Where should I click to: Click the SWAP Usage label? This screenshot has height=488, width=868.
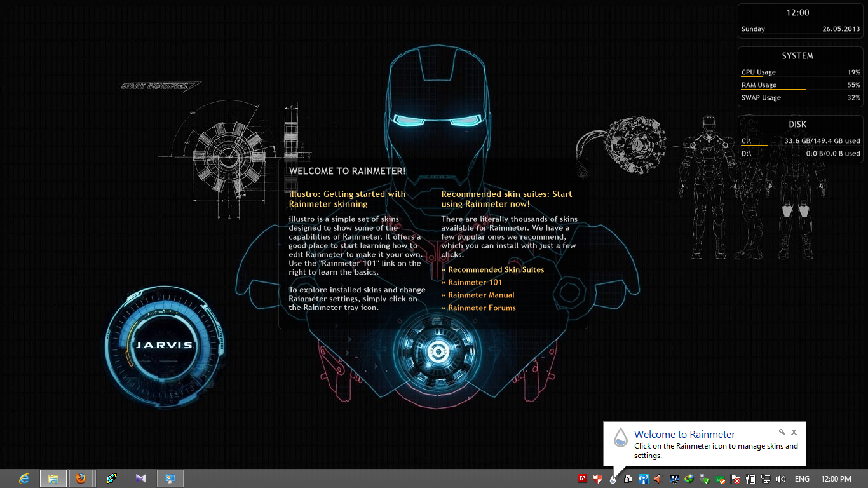[x=761, y=98]
